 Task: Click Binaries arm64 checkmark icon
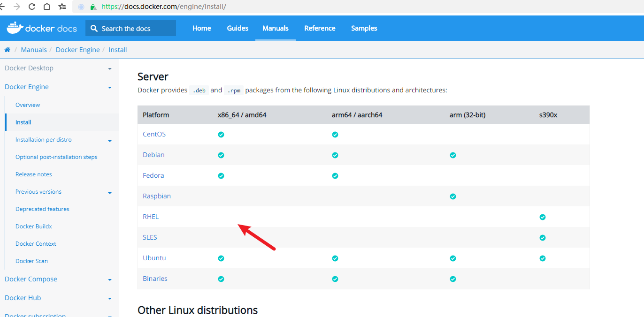pos(335,279)
